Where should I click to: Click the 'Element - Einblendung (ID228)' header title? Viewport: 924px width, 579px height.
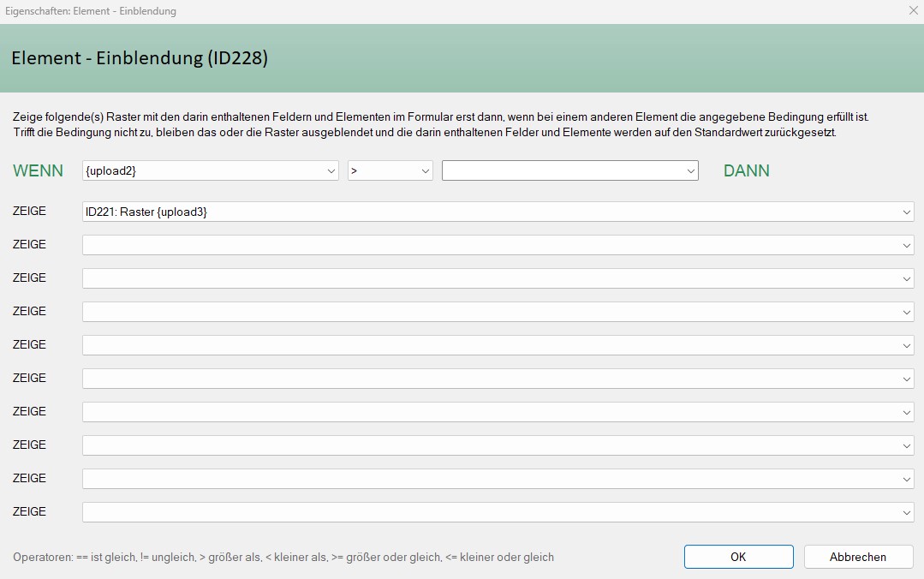click(x=140, y=58)
